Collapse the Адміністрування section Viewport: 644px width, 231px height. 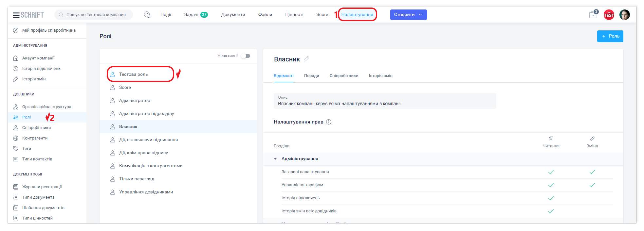pos(275,159)
